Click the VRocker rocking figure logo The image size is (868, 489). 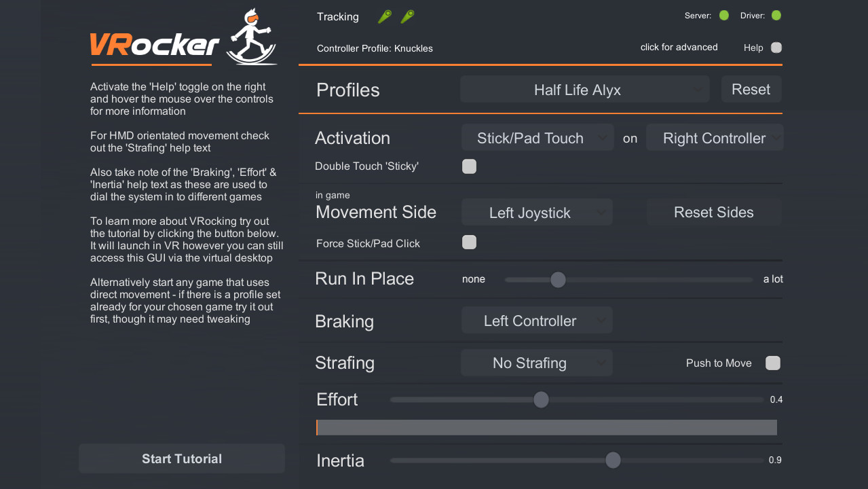pos(252,37)
